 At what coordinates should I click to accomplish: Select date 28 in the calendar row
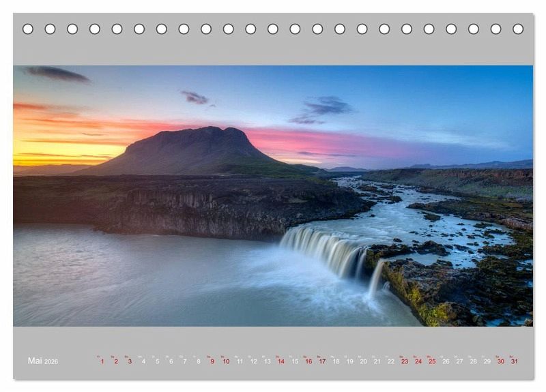point(473,361)
